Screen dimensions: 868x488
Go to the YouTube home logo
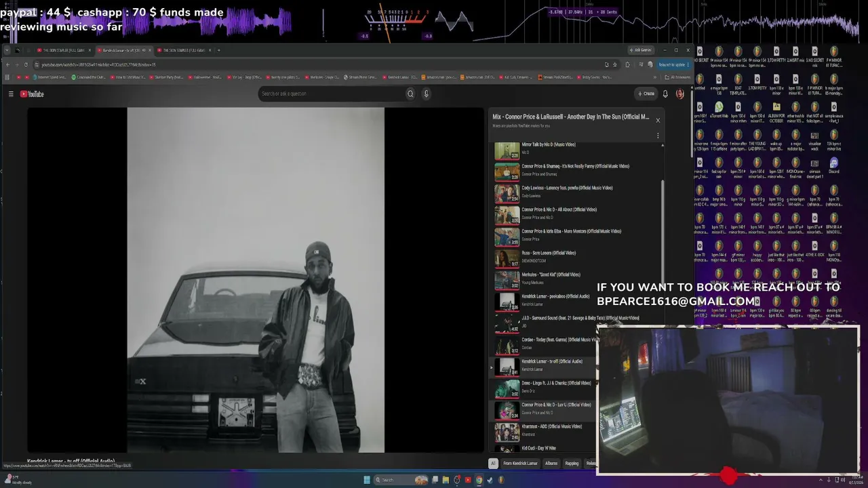point(32,94)
